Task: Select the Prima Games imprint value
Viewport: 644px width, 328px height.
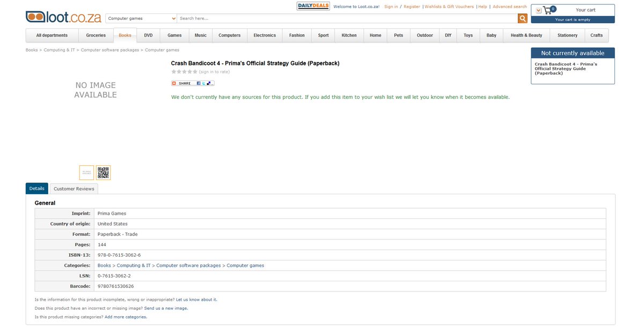Action: [112, 214]
